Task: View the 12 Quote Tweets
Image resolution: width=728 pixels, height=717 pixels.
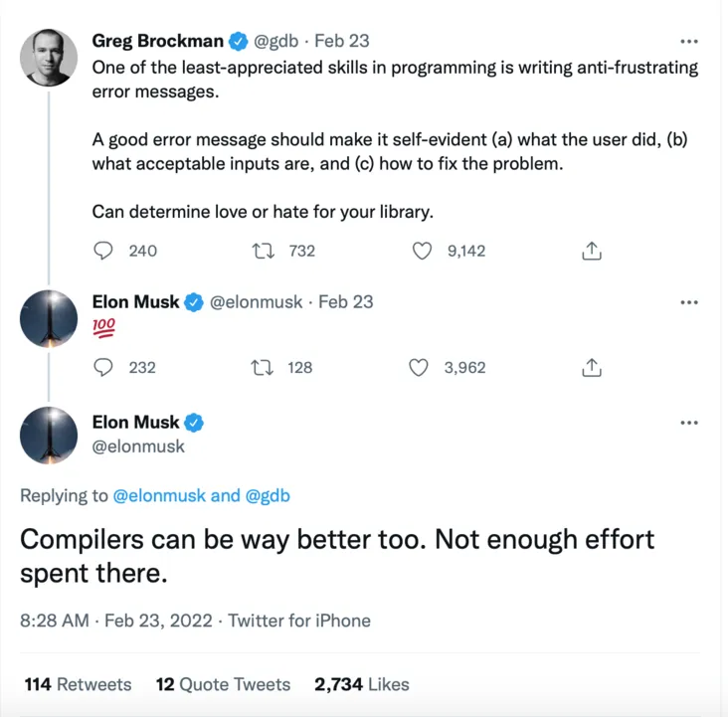Action: coord(223,684)
